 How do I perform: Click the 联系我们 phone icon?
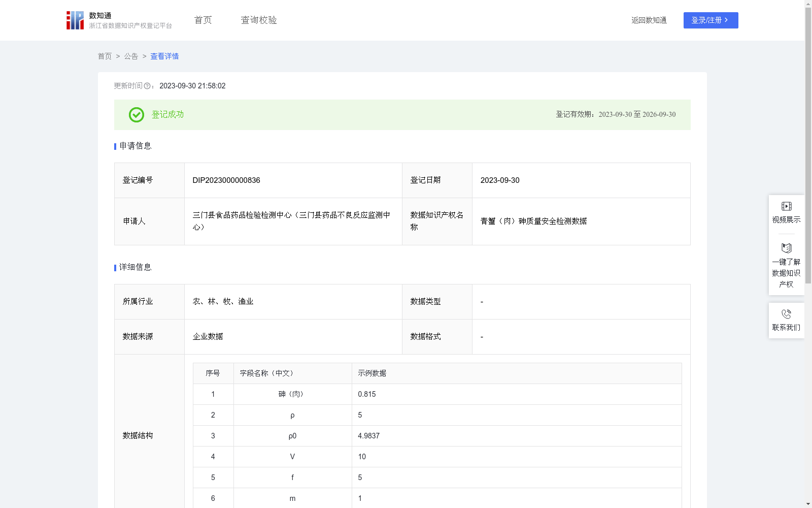click(786, 314)
